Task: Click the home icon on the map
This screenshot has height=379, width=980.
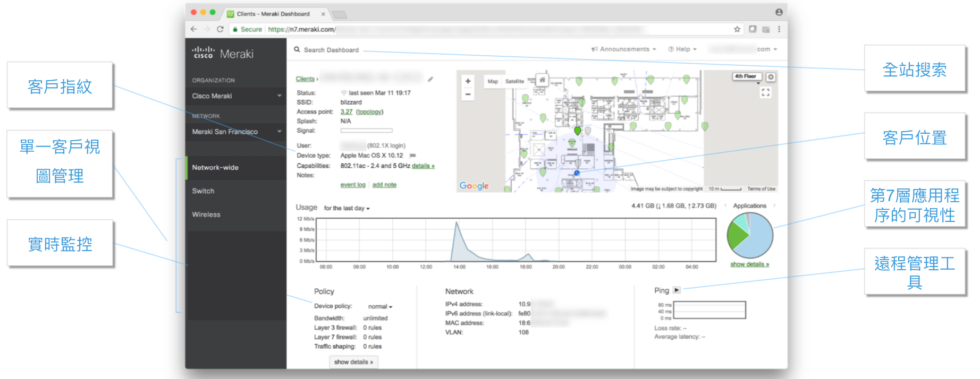Action: (542, 80)
